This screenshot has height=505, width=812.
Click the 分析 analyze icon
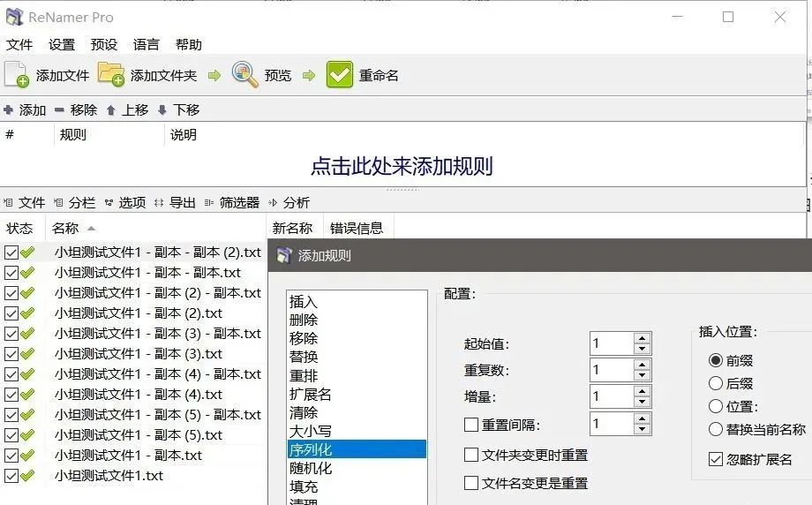point(273,202)
